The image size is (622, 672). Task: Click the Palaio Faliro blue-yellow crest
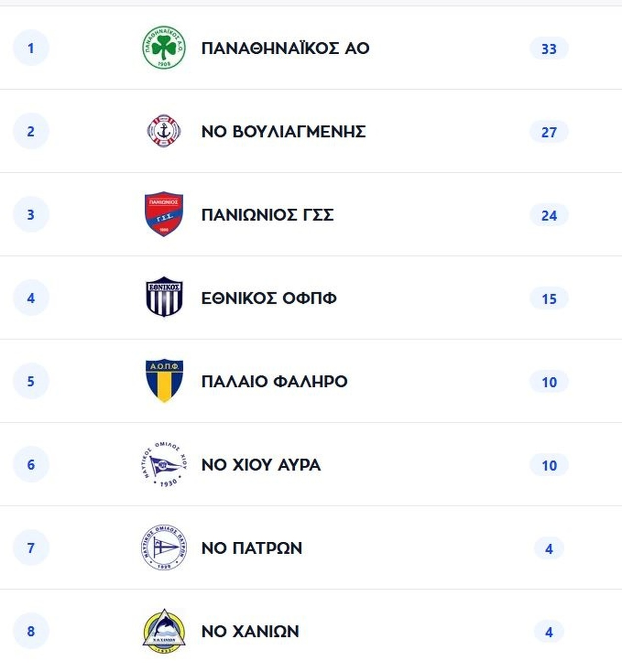click(x=164, y=380)
